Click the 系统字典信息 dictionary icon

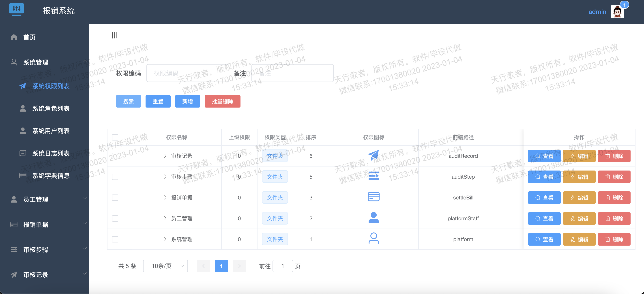click(23, 175)
